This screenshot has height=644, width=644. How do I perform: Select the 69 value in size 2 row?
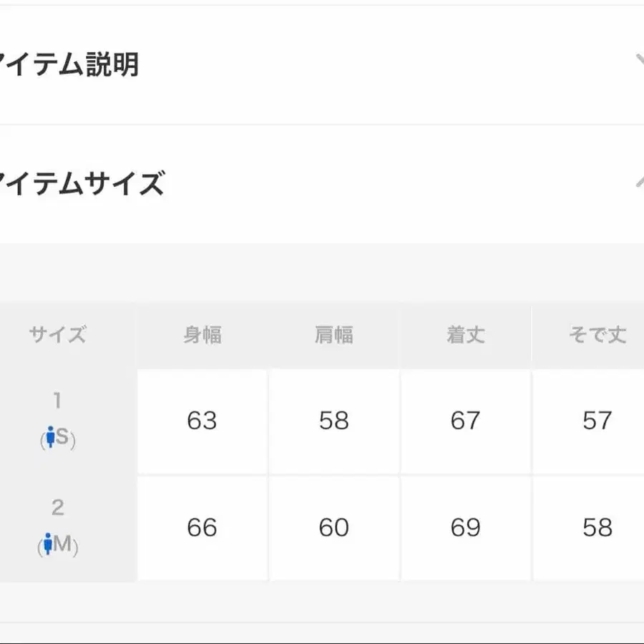(x=465, y=528)
